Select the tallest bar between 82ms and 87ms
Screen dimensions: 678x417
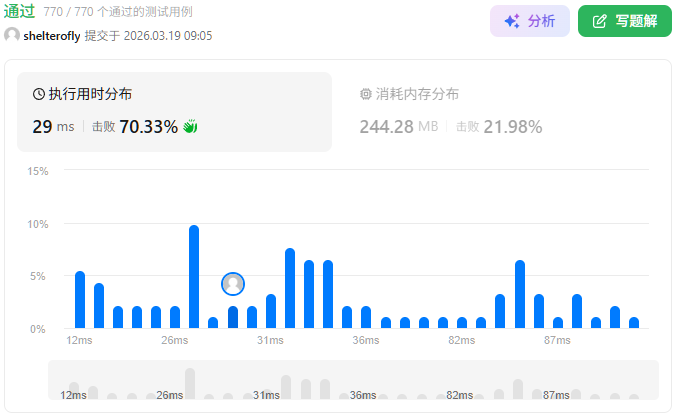(520, 294)
